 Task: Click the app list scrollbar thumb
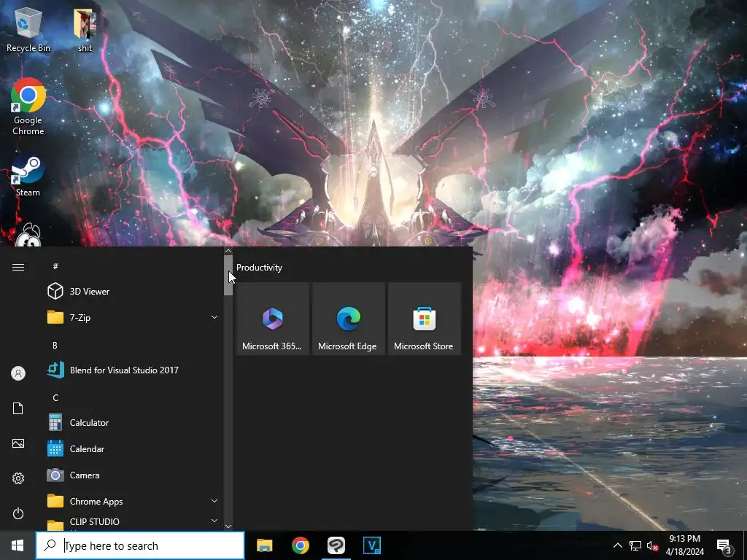pos(228,275)
